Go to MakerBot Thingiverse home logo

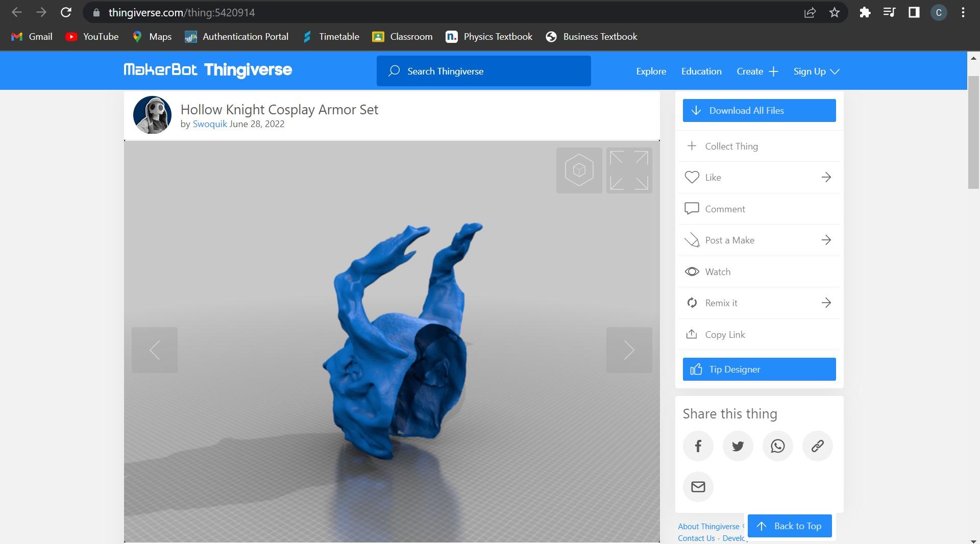coord(208,70)
